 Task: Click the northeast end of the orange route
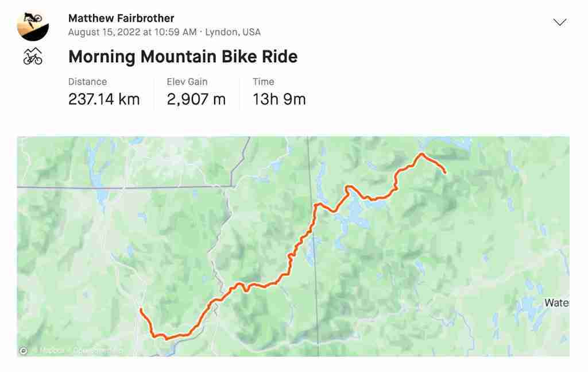tap(445, 172)
